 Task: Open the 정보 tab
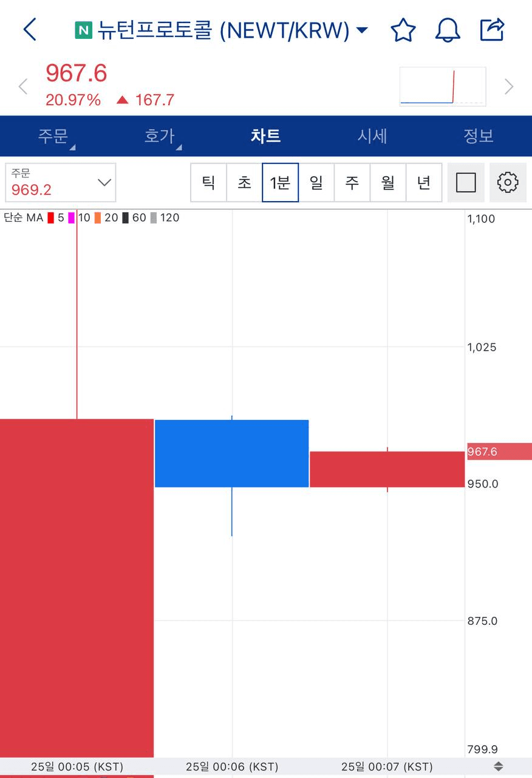click(479, 136)
